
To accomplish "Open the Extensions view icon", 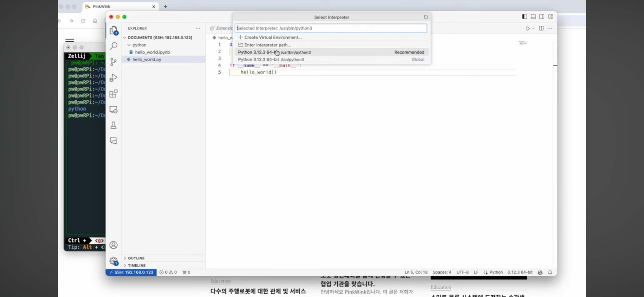I will [x=113, y=94].
